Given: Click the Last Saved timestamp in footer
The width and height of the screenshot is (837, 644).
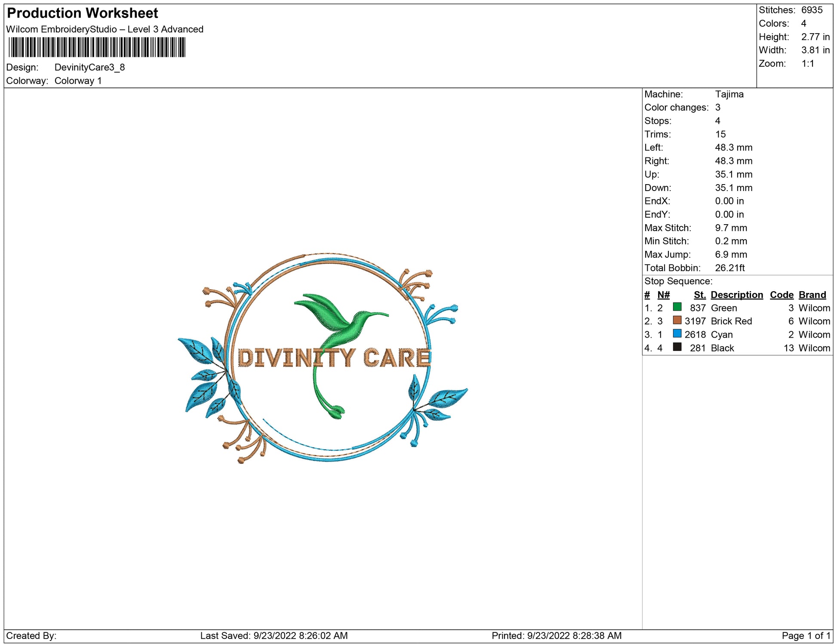Looking at the screenshot, I should point(274,635).
